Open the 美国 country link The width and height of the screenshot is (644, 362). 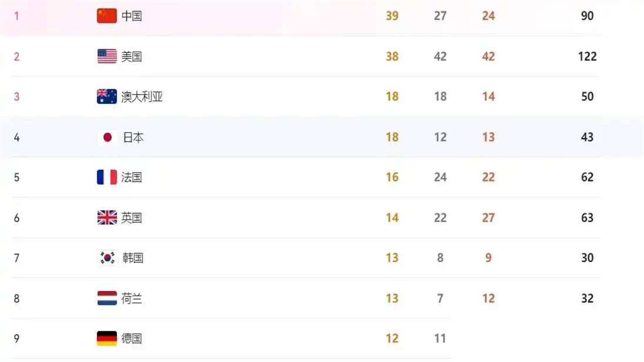pyautogui.click(x=132, y=56)
